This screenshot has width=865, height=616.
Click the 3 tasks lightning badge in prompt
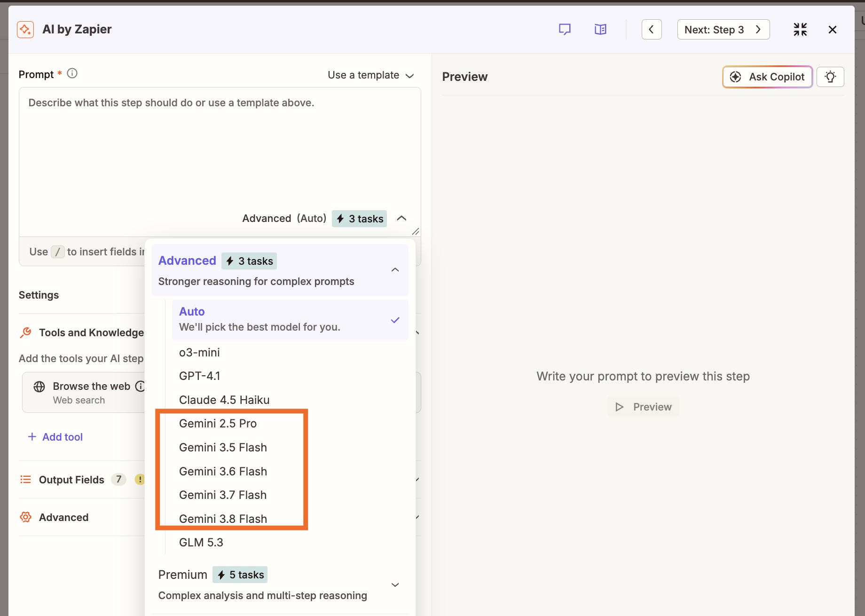point(359,219)
